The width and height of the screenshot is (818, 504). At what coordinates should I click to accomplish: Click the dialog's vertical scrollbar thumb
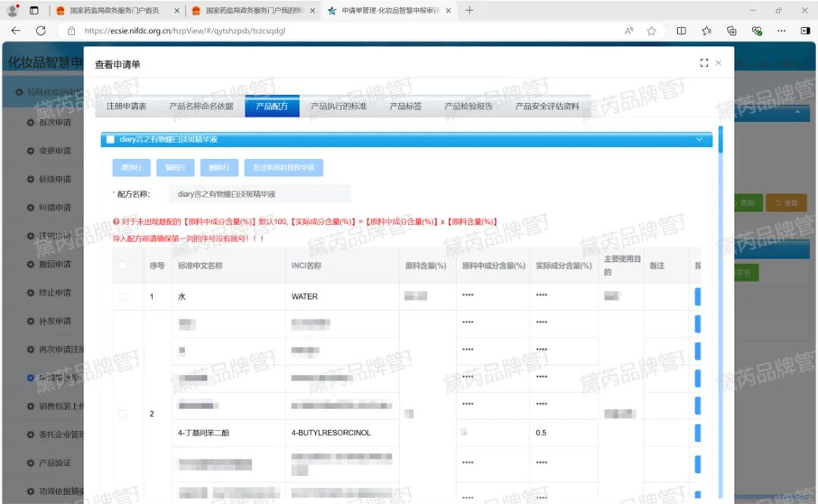coord(720,140)
